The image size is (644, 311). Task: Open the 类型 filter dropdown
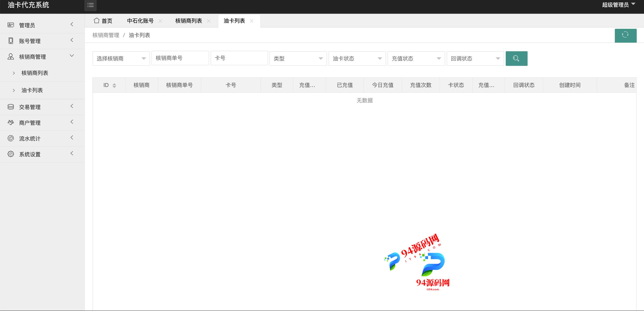click(x=298, y=59)
